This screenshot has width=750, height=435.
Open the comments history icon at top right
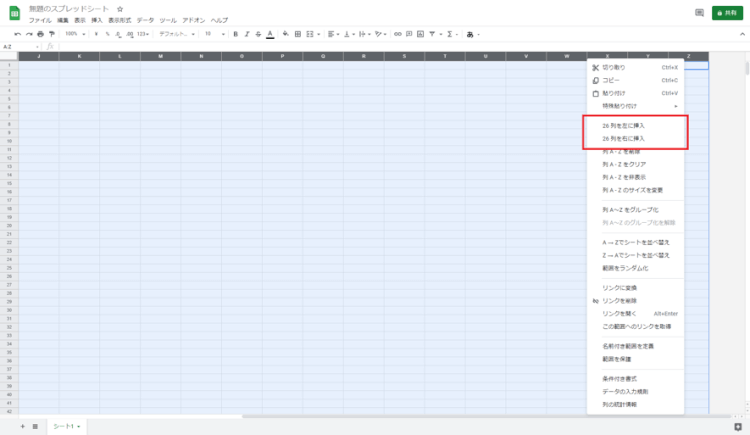698,13
